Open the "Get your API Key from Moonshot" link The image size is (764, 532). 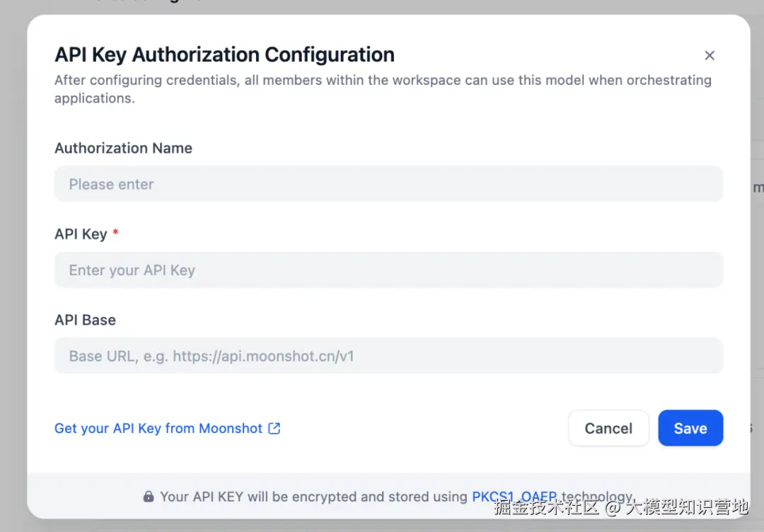coord(158,428)
